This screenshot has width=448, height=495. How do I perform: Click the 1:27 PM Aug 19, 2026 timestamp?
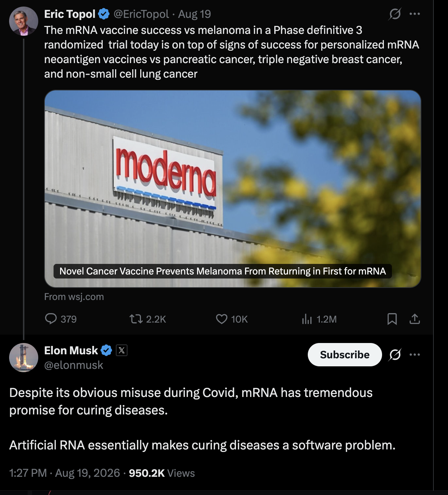(x=64, y=473)
